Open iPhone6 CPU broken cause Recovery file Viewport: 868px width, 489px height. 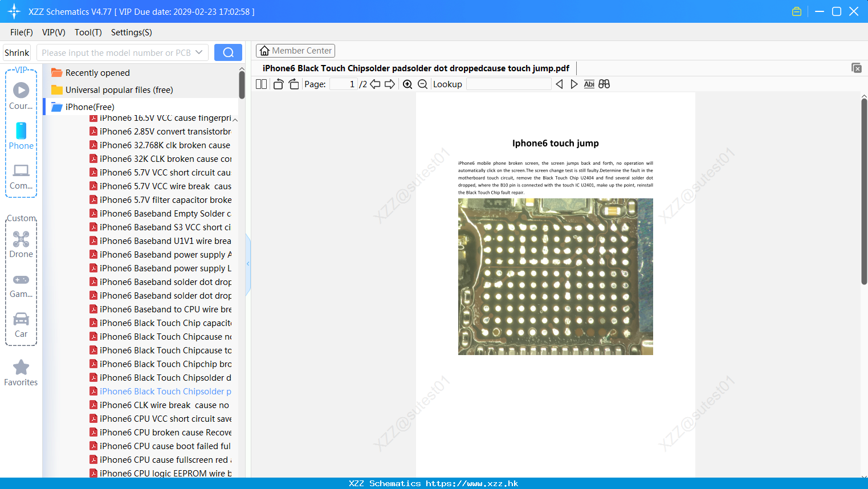(x=160, y=433)
